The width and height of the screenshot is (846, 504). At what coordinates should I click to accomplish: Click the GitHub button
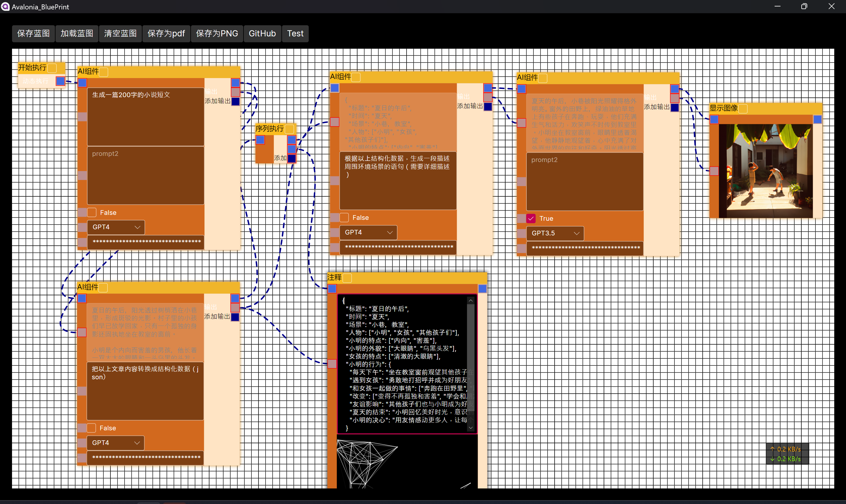262,34
